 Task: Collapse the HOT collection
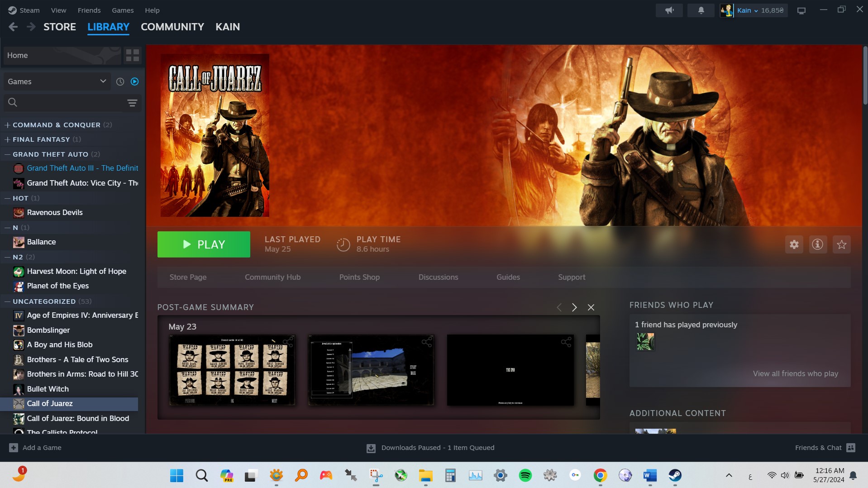(x=7, y=198)
